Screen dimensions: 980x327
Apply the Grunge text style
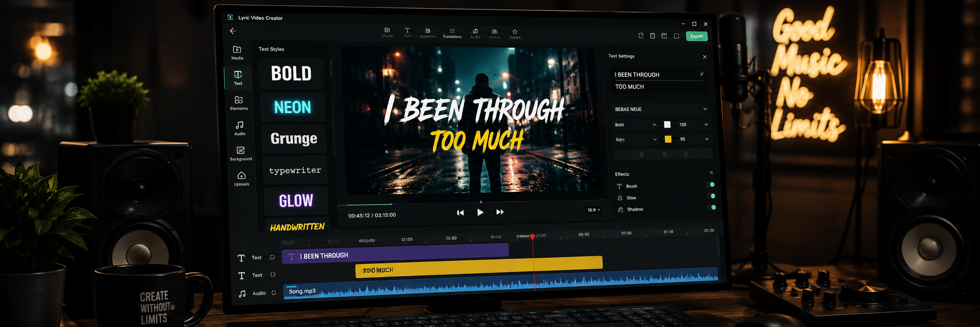(x=294, y=139)
